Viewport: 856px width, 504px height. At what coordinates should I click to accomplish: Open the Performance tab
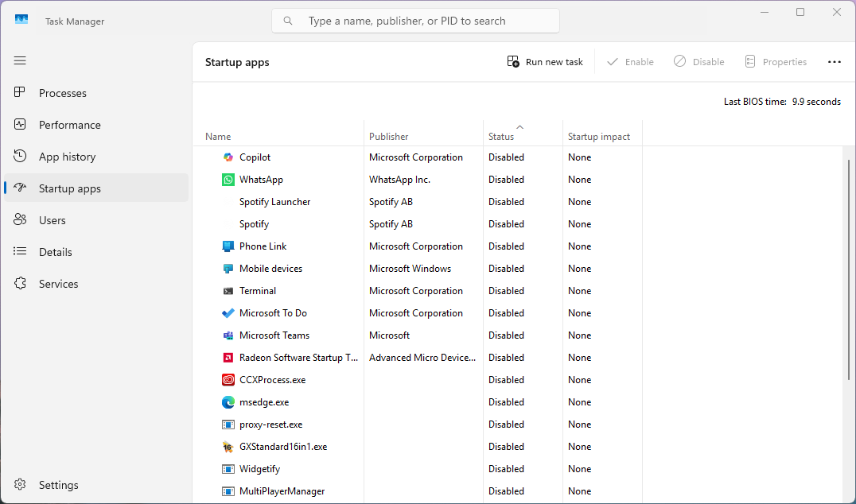[70, 125]
